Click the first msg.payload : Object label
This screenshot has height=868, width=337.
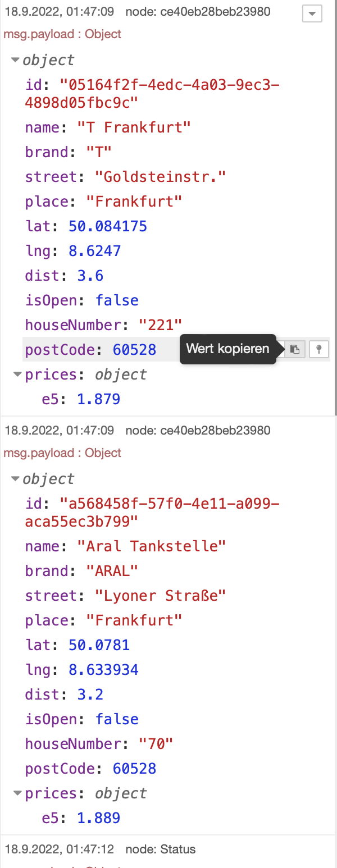click(62, 34)
